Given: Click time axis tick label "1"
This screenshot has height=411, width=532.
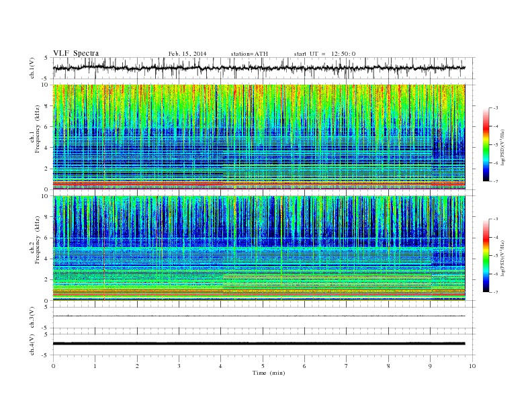Looking at the screenshot, I should tap(95, 366).
